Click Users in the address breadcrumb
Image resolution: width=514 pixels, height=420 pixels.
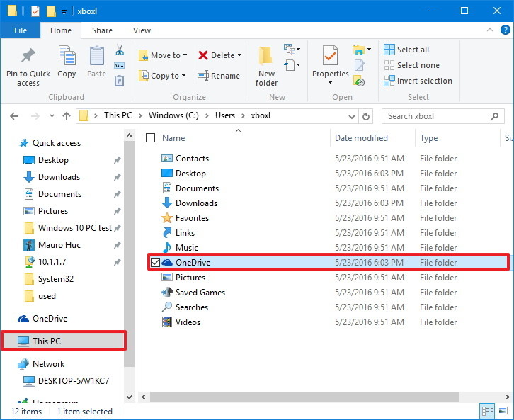(x=225, y=115)
